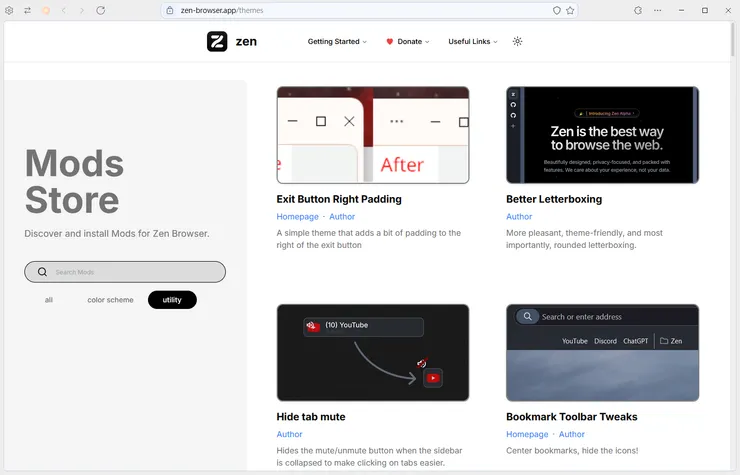Open browser settings gear icon
Viewport: 740px width, 475px height.
point(9,10)
